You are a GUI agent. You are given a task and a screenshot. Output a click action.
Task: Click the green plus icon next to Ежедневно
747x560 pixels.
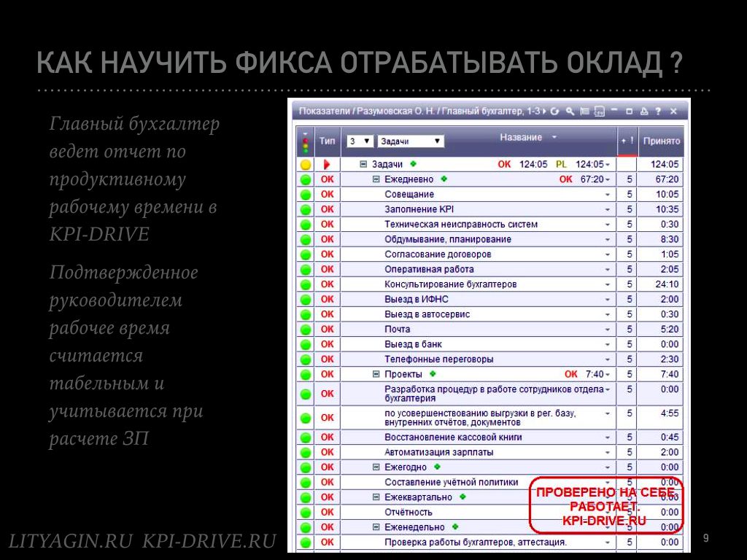click(444, 179)
